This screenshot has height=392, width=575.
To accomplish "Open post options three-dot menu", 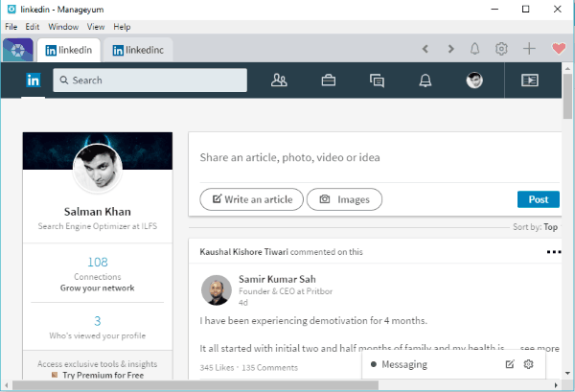I will coord(552,252).
